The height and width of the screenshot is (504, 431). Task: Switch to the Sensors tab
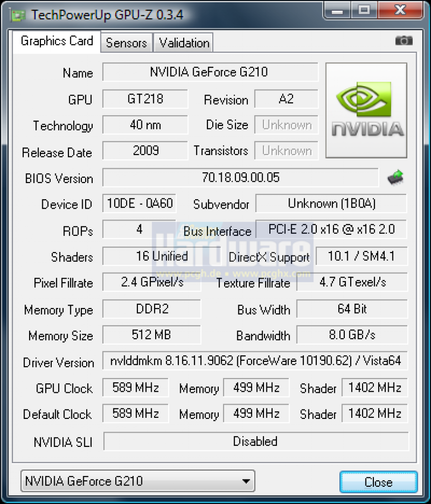[x=127, y=43]
